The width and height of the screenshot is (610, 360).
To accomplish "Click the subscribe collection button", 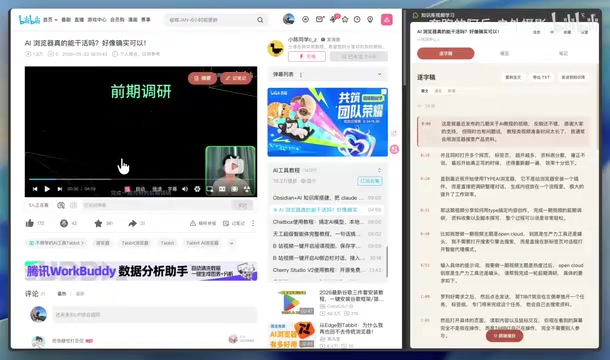I will (x=370, y=181).
